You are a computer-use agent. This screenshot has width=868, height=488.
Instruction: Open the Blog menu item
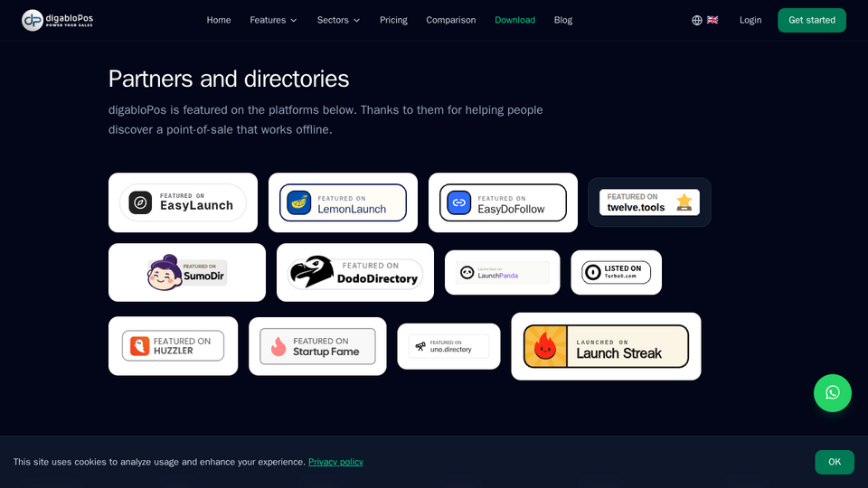[x=563, y=20]
